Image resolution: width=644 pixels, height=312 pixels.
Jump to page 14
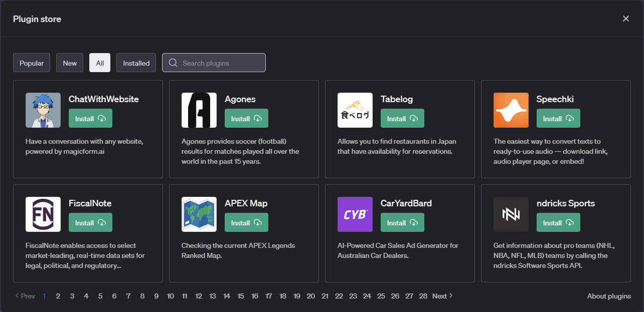coord(227,296)
